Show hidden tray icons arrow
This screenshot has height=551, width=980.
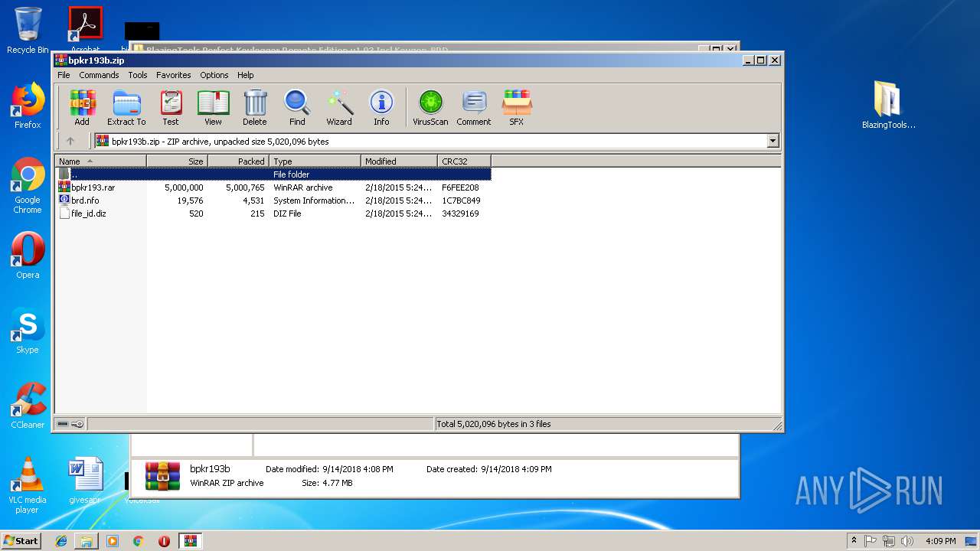pos(854,540)
